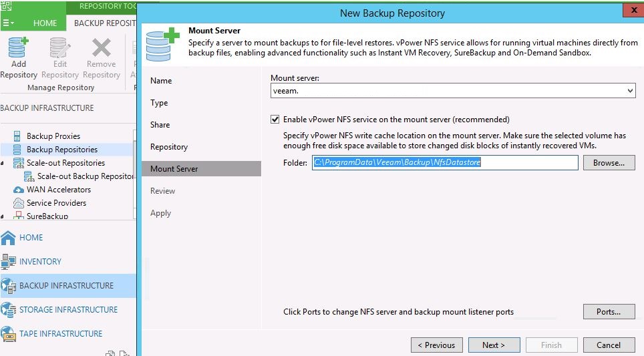Collapse the SureBackup tree node
Screen dimensions: 644x356
[x=3, y=216]
